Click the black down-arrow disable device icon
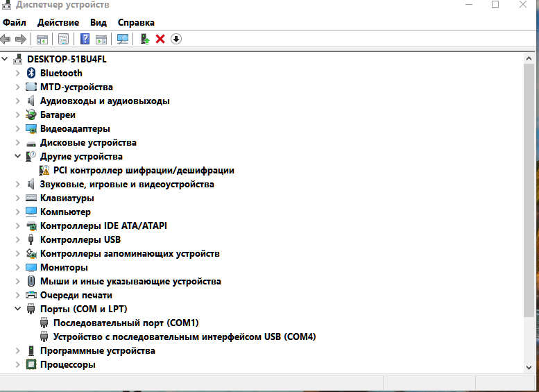 pyautogui.click(x=176, y=39)
